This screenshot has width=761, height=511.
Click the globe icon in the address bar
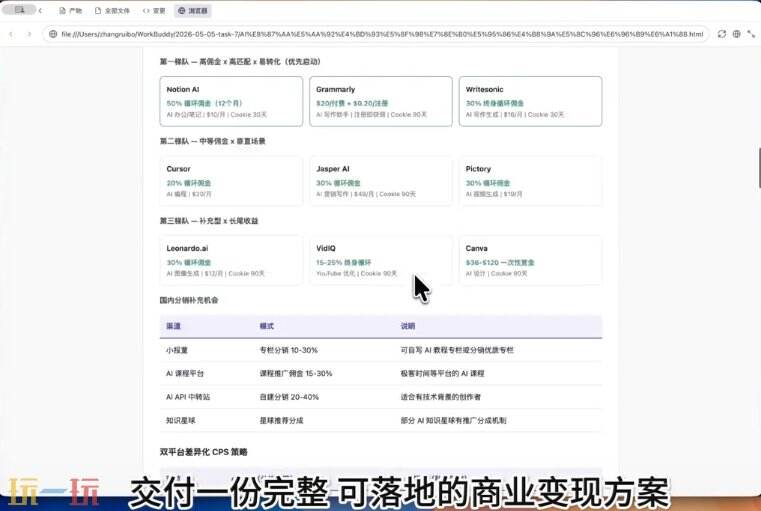[x=53, y=34]
